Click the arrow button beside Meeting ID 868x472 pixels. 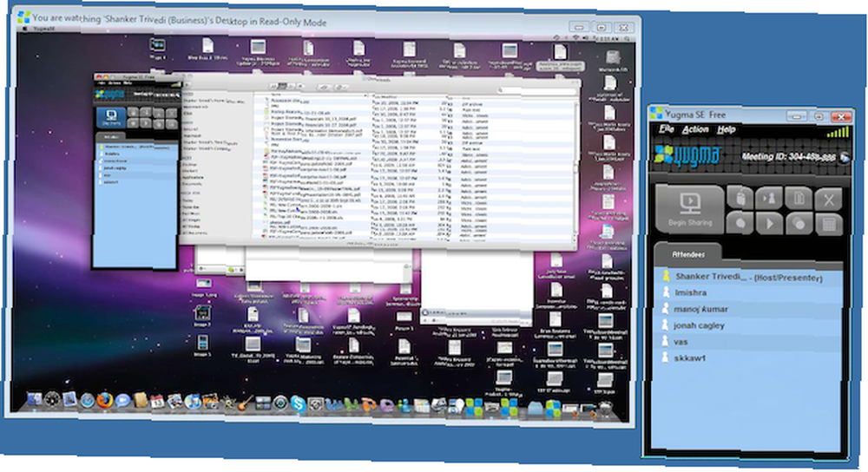(x=845, y=158)
